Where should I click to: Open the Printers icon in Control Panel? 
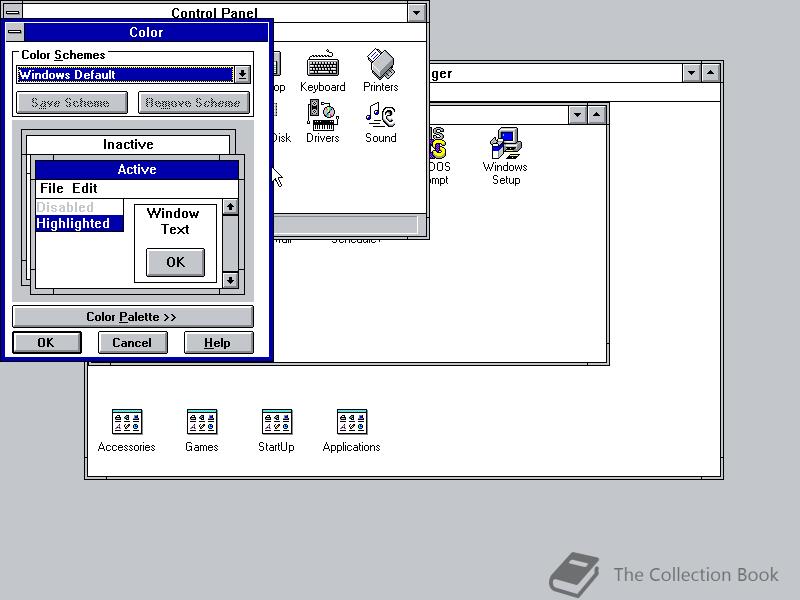tap(381, 71)
